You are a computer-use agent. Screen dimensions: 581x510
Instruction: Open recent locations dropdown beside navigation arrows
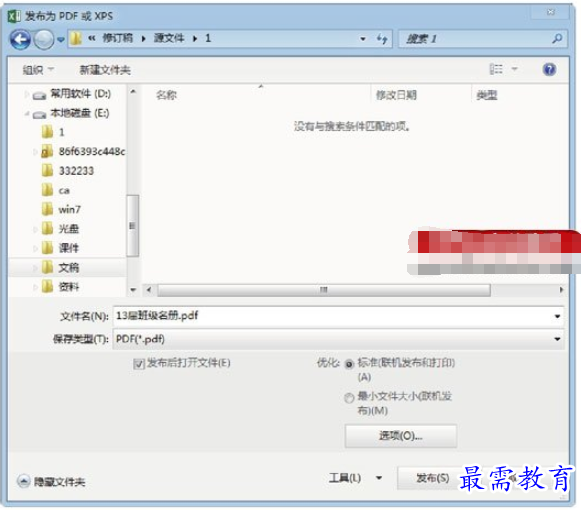click(x=61, y=39)
